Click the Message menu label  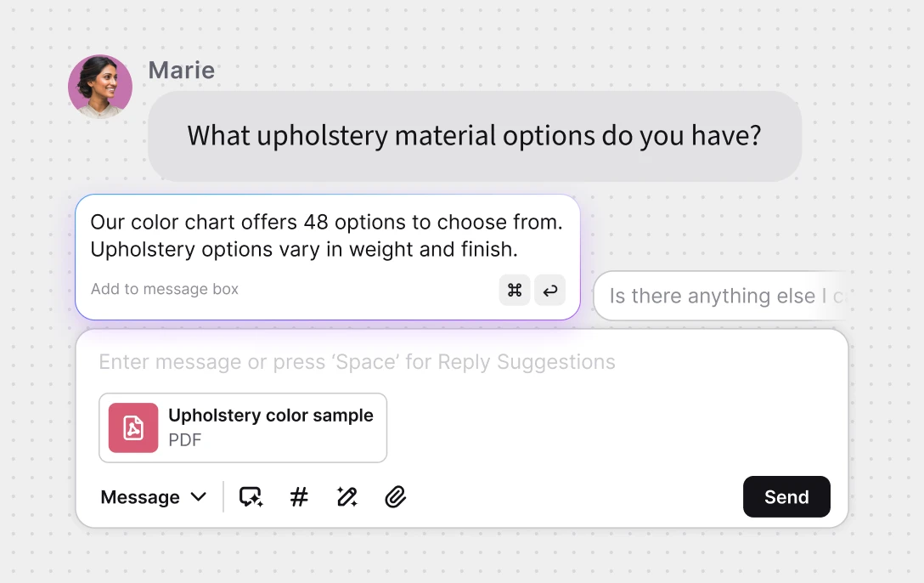coord(140,496)
